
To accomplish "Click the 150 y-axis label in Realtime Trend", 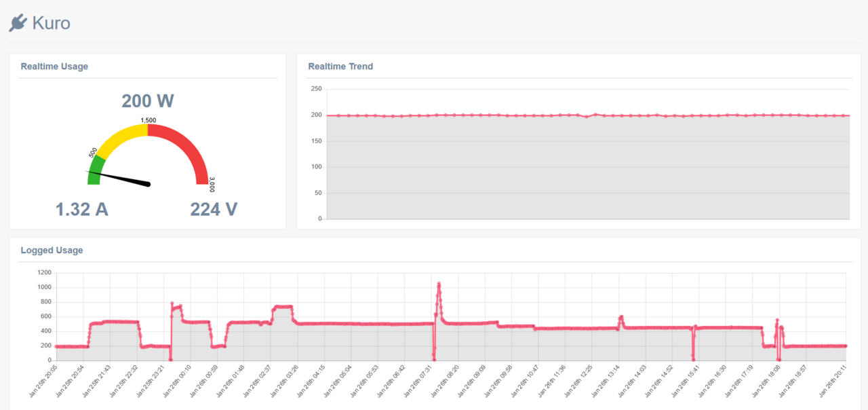I will click(316, 141).
